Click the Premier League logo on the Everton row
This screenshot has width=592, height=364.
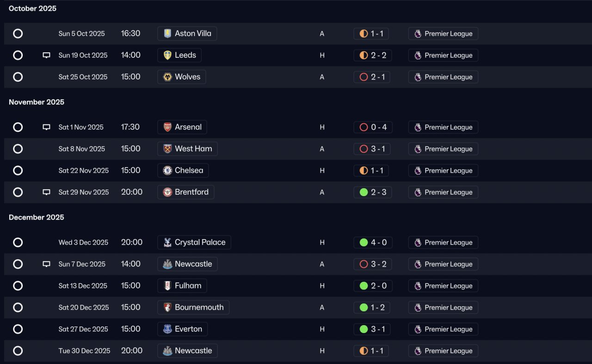click(418, 329)
